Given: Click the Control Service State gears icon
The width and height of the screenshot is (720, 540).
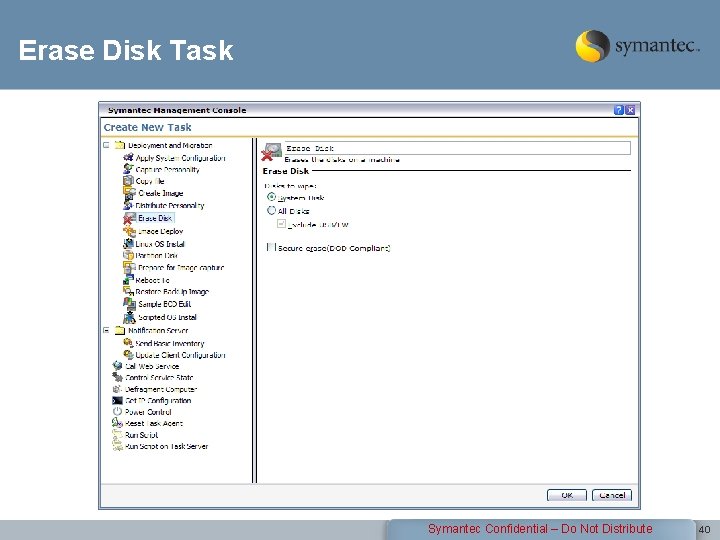Looking at the screenshot, I should 118,377.
